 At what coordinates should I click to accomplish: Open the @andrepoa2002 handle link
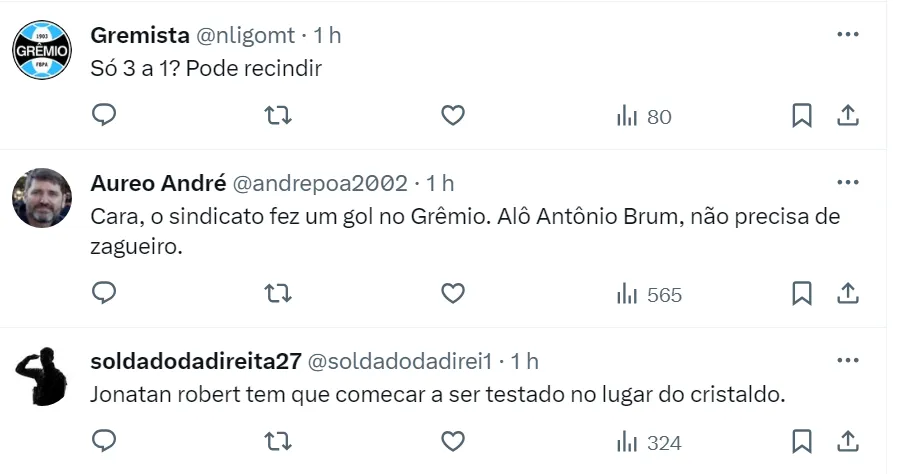click(x=320, y=183)
